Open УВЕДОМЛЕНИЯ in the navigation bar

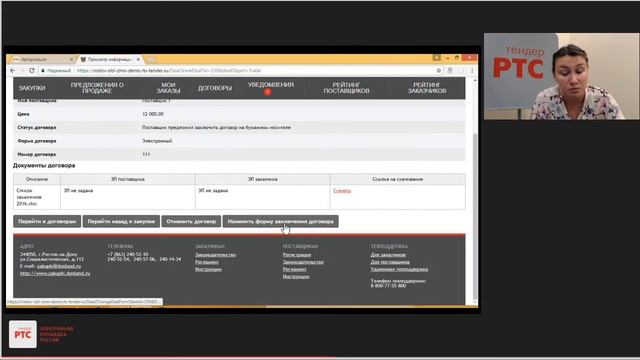271,85
